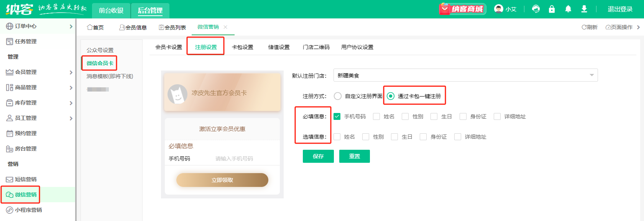Click the 刷新 refresh icon

click(584, 27)
